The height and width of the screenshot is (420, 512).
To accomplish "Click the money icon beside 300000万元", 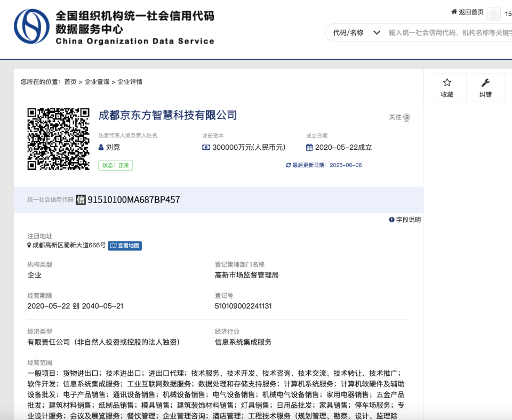I will pos(206,147).
